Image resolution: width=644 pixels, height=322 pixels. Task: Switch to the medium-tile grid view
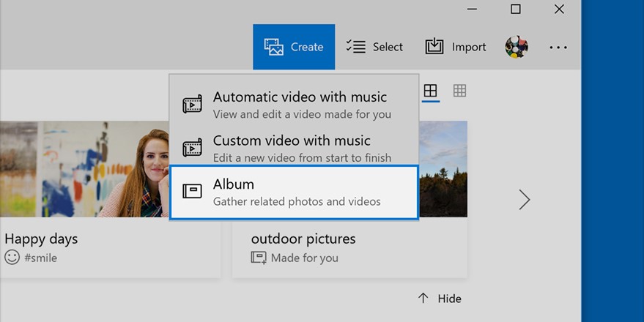coord(430,91)
